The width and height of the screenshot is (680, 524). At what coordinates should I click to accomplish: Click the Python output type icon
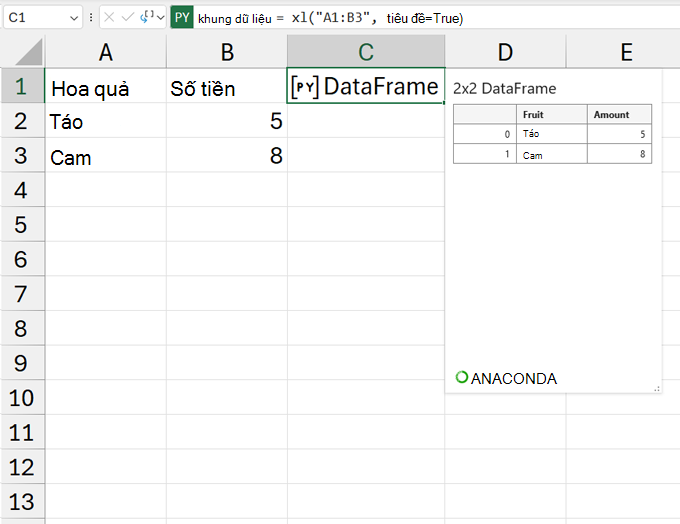point(147,17)
